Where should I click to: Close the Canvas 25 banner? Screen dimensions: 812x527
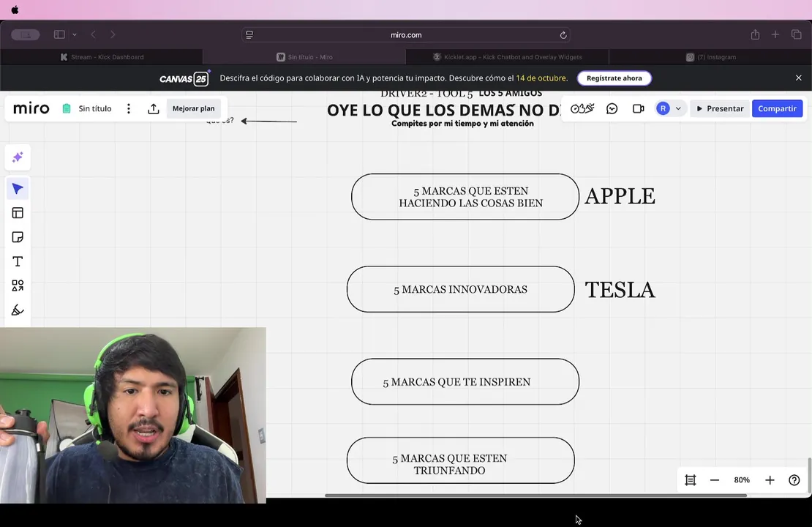click(799, 78)
